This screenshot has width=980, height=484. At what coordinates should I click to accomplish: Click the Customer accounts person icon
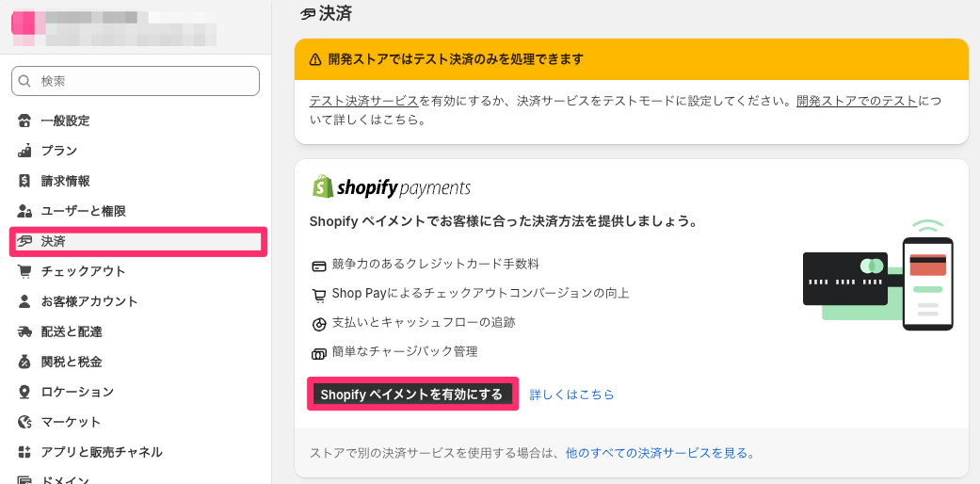coord(24,301)
